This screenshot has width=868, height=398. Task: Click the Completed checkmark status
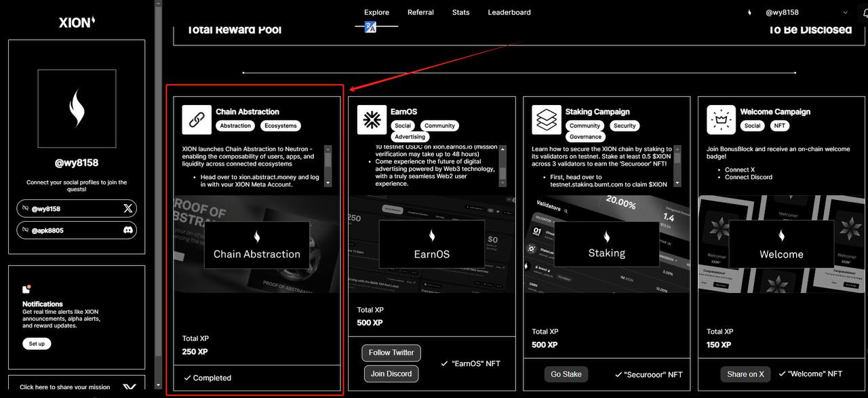[208, 378]
